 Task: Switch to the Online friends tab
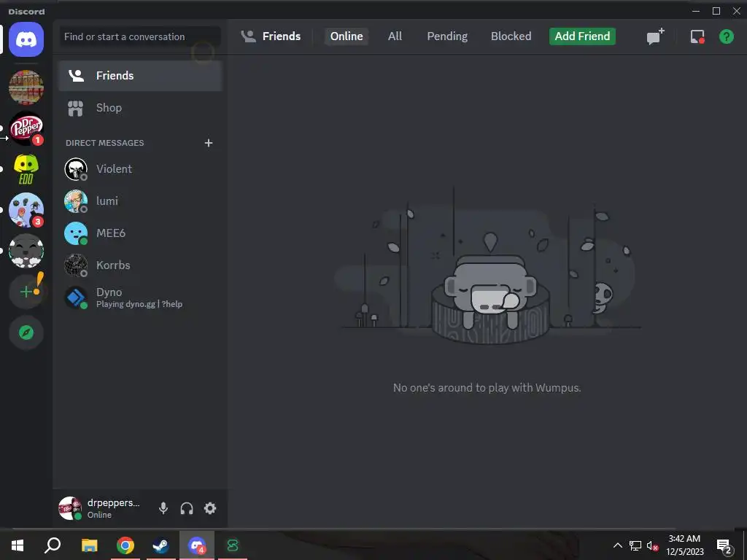347,36
